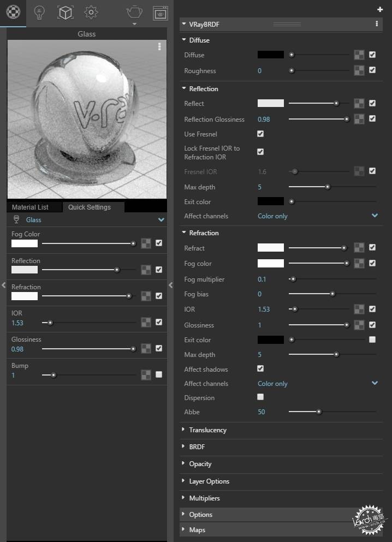
Task: Toggle Lock Fresnel IOR to Refraction IOR
Action: click(x=260, y=152)
